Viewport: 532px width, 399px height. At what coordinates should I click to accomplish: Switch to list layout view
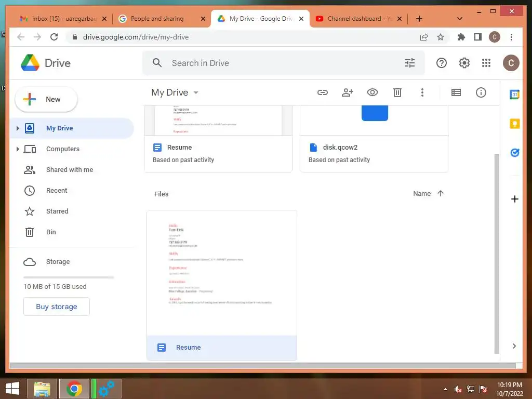pyautogui.click(x=456, y=92)
